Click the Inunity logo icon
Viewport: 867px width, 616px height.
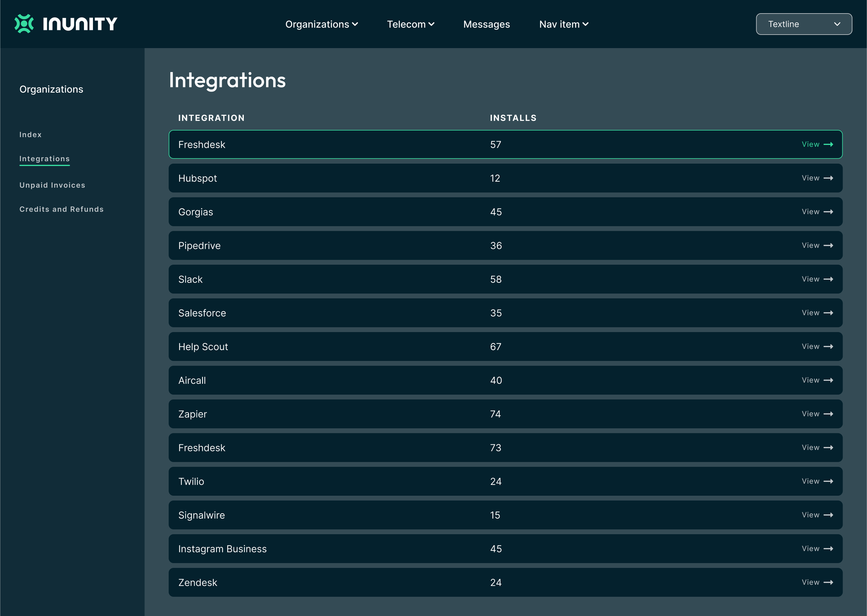[24, 24]
